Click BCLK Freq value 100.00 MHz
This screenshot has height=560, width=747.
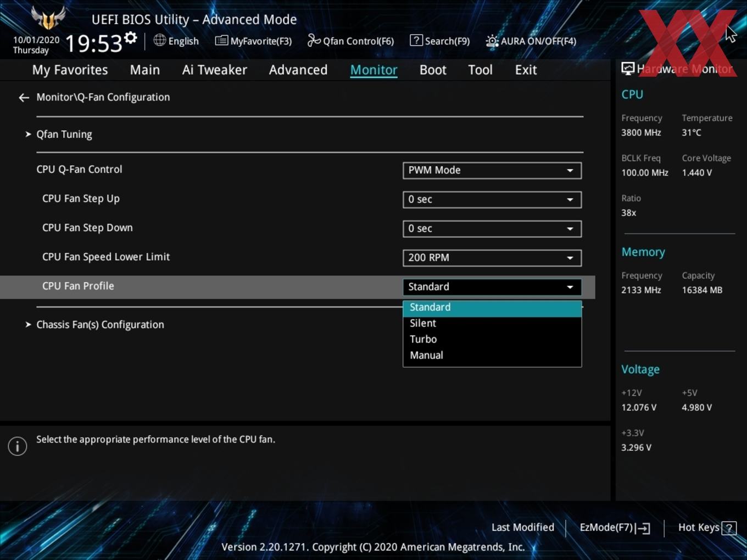pyautogui.click(x=645, y=172)
